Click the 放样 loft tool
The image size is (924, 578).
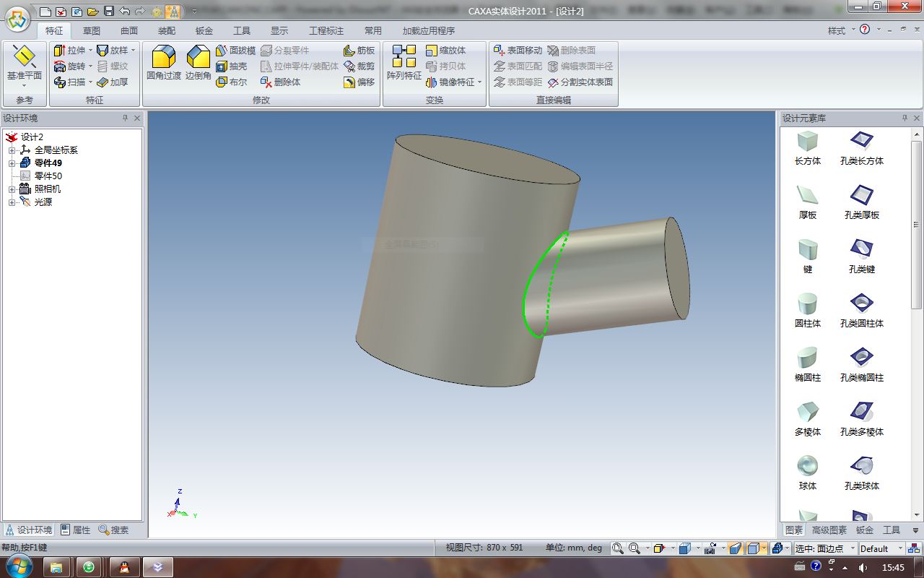pyautogui.click(x=113, y=51)
